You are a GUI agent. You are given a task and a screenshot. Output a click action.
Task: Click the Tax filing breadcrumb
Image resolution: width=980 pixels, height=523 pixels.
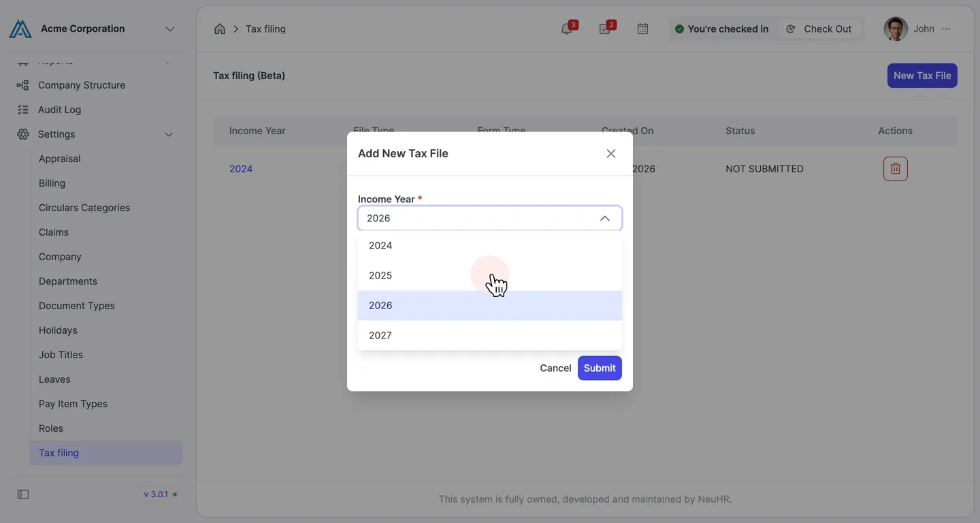point(265,29)
